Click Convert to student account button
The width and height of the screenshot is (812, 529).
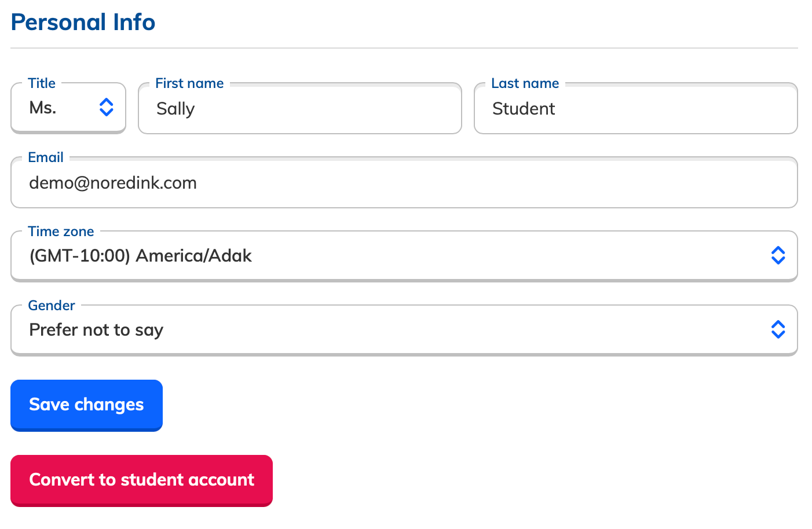(x=141, y=480)
